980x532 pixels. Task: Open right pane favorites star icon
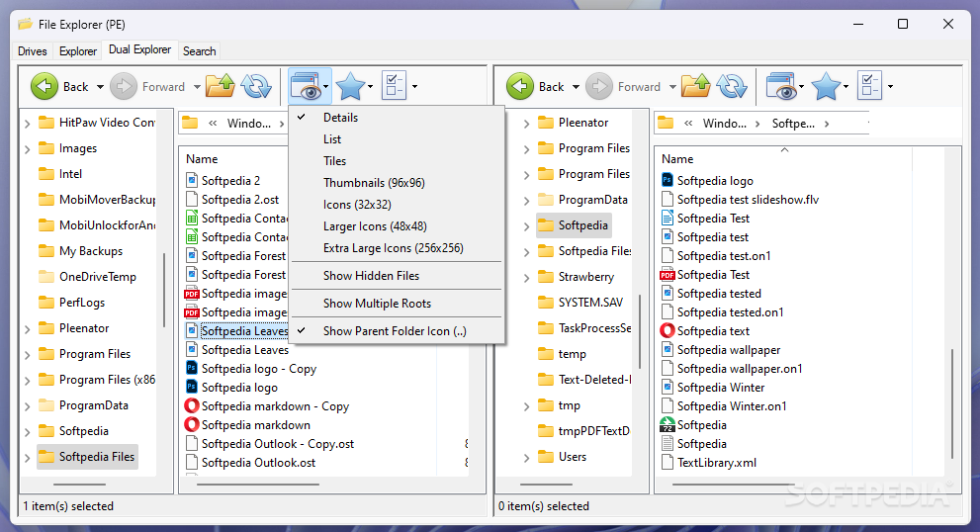click(827, 86)
